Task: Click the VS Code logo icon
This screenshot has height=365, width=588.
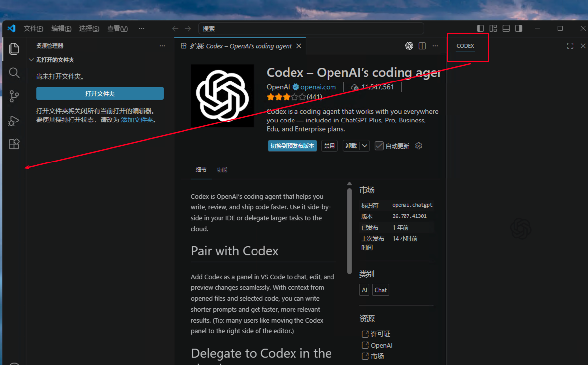Action: [12, 28]
